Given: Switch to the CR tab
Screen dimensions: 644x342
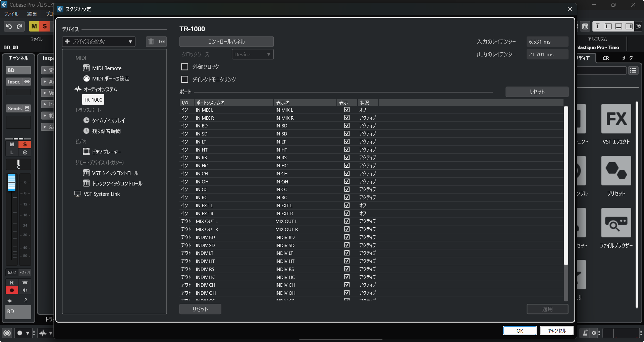Looking at the screenshot, I should [605, 58].
